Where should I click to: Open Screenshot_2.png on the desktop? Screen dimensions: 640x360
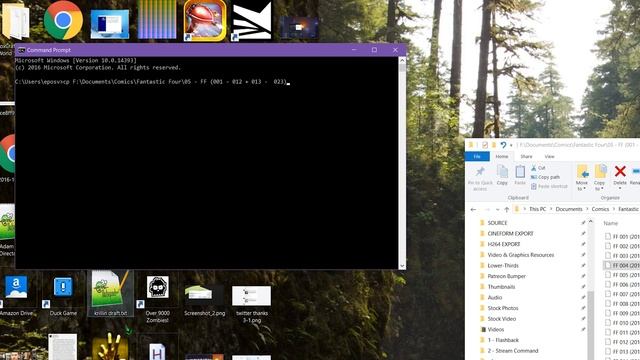pyautogui.click(x=204, y=300)
